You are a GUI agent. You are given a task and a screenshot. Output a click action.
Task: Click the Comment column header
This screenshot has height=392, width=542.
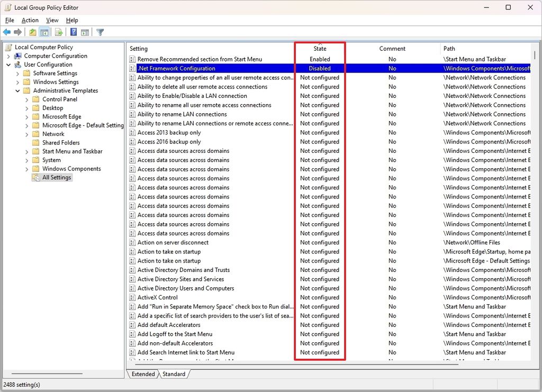[x=392, y=48]
